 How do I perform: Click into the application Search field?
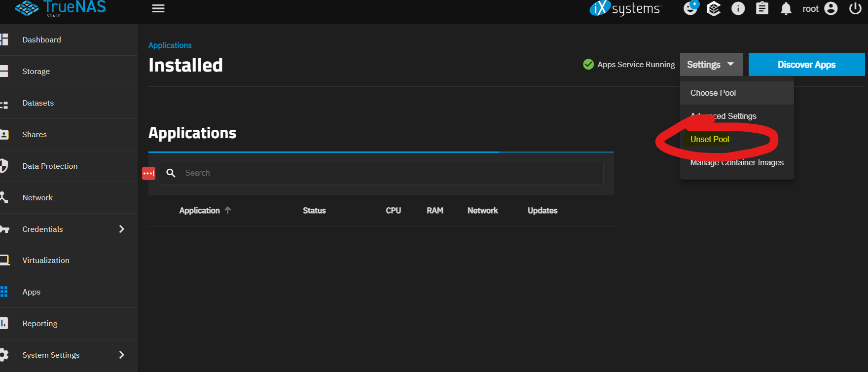coord(390,173)
